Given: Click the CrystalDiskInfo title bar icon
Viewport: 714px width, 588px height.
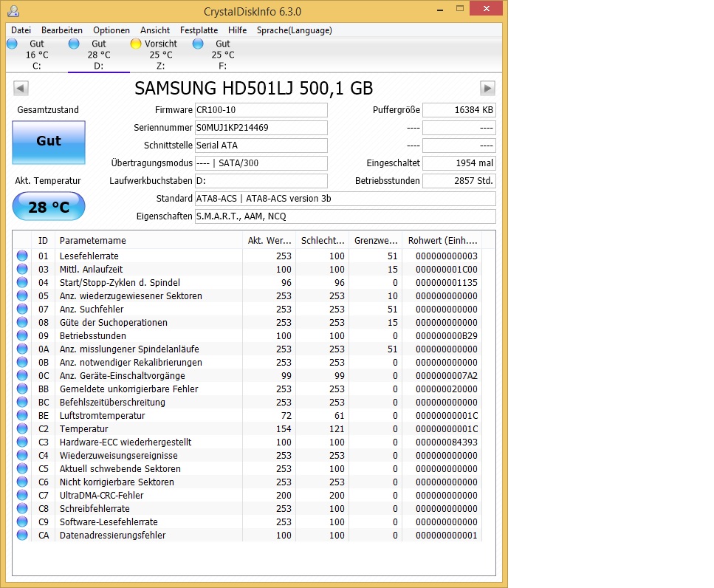Looking at the screenshot, I should pos(14,10).
